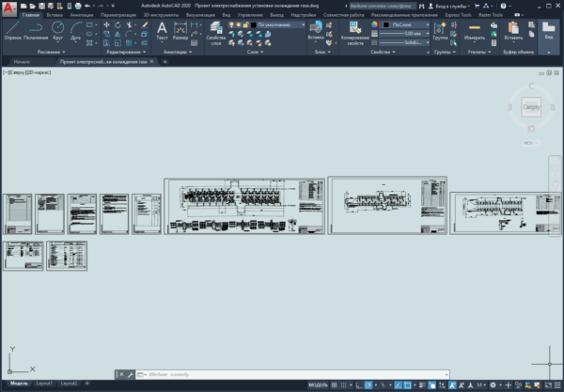Click the МОДЕЛЬ status bar button
This screenshot has height=392, width=564.
pos(319,385)
